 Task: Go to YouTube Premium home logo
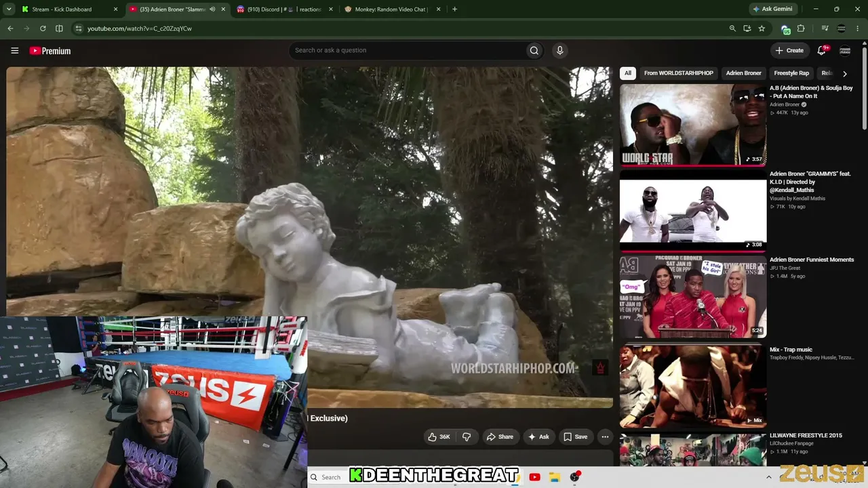[50, 51]
